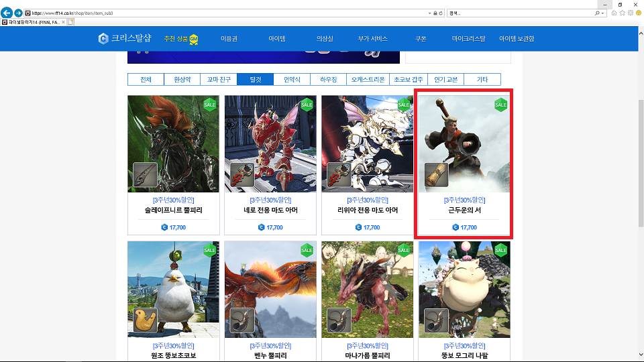Open the 이용권 menu
Viewport: 644px width, 362px height.
pos(229,39)
